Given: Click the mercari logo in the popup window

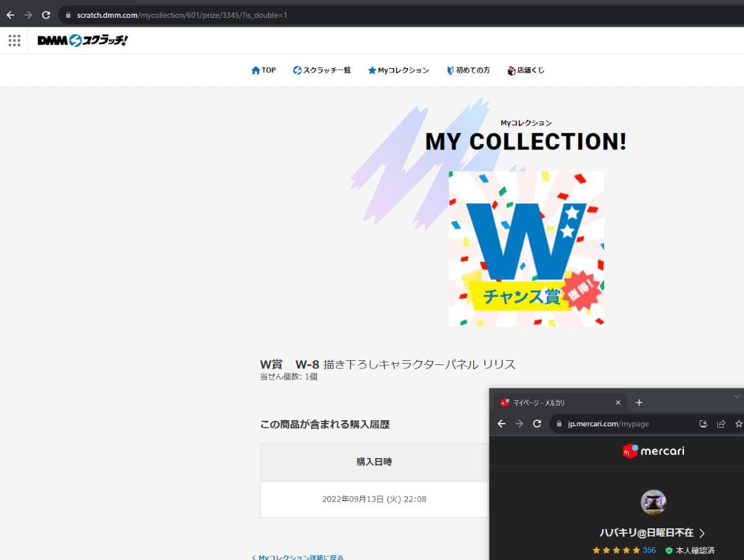Looking at the screenshot, I should coord(652,450).
